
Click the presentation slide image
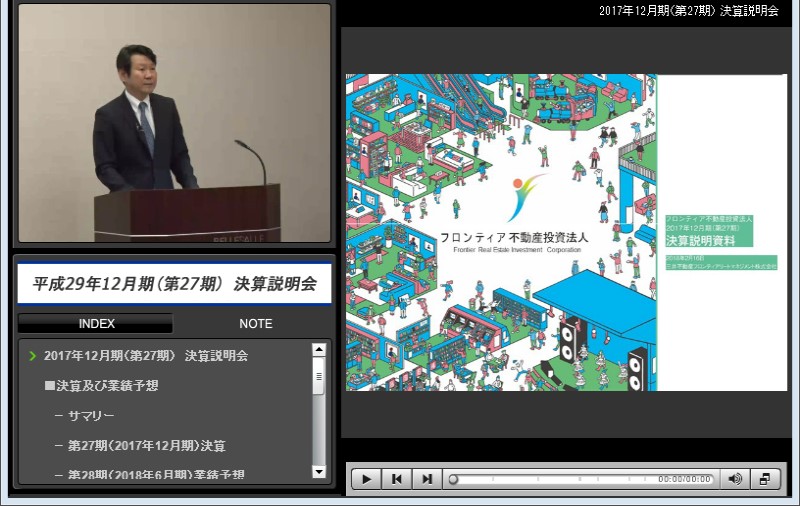point(566,233)
